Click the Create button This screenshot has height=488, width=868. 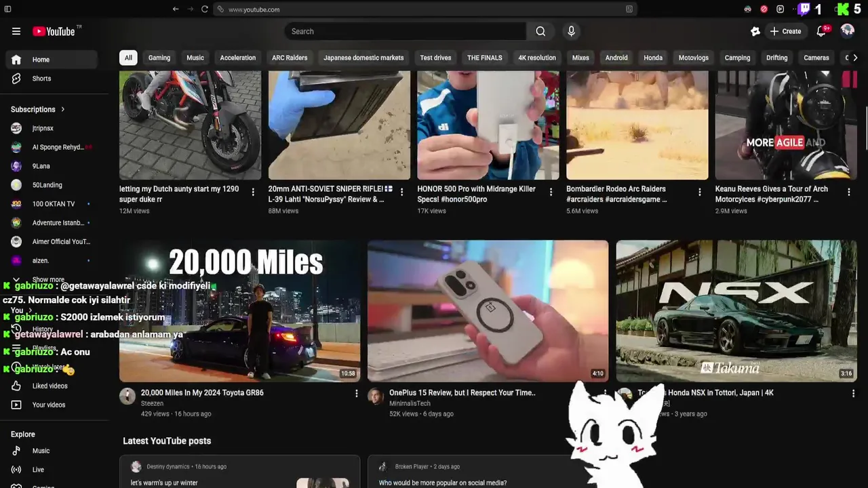coord(785,31)
